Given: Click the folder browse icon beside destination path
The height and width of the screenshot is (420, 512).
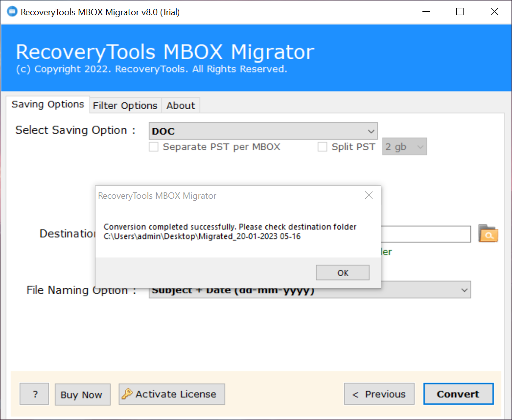Looking at the screenshot, I should pos(488,234).
